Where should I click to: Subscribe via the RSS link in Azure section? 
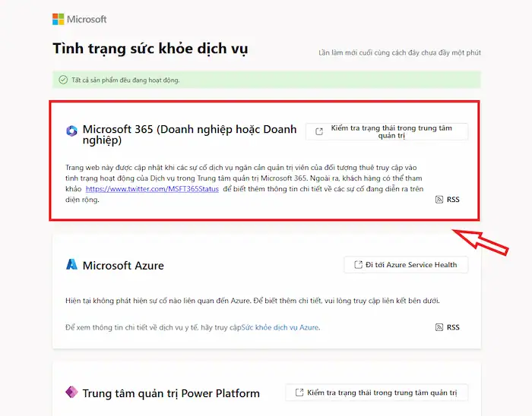pos(447,327)
